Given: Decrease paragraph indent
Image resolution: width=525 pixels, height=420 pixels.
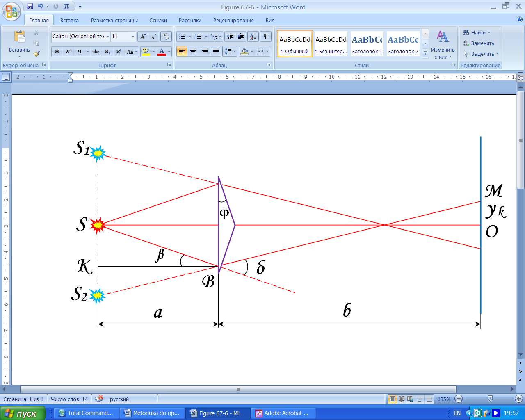Looking at the screenshot, I should [x=230, y=37].
